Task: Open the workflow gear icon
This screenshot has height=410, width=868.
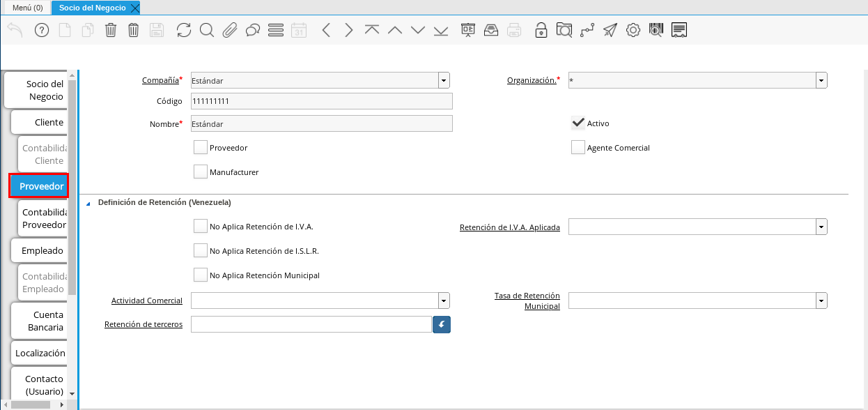Action: (633, 30)
